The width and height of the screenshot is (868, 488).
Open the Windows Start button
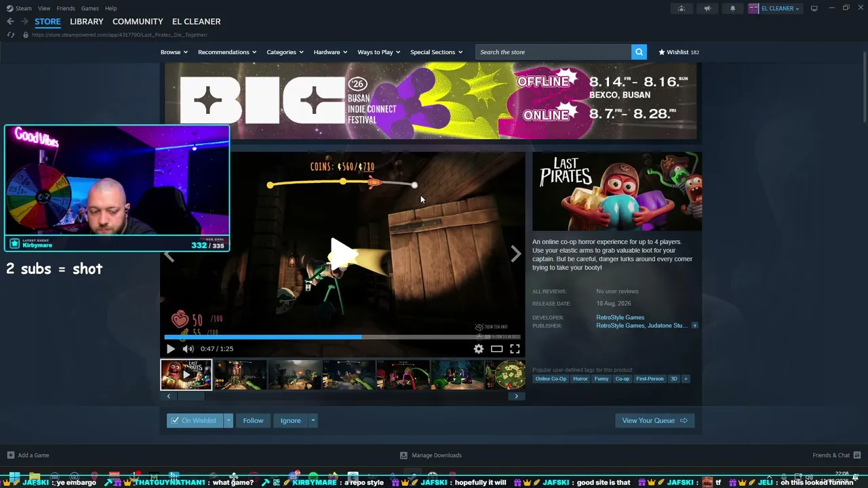pos(14,477)
